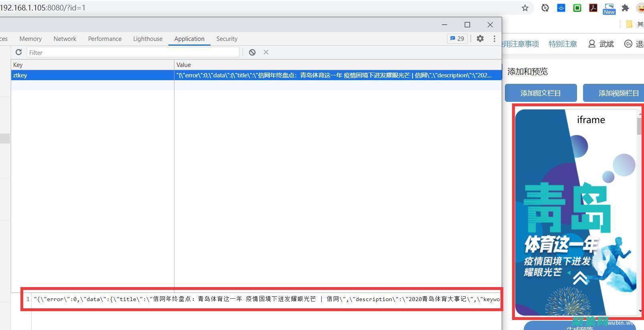Open the Chrome Extensions puzzle icon

(x=625, y=8)
